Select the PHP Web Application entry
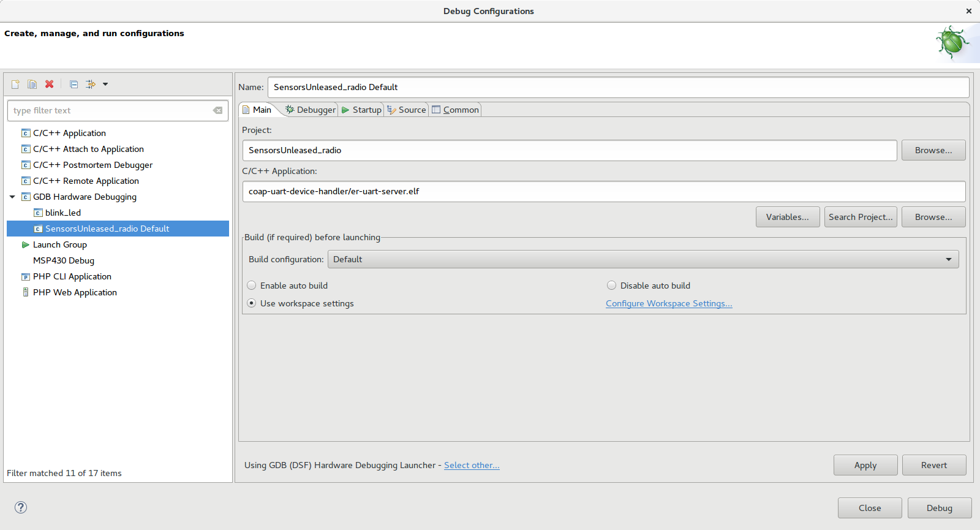This screenshot has height=530, width=980. [x=75, y=292]
